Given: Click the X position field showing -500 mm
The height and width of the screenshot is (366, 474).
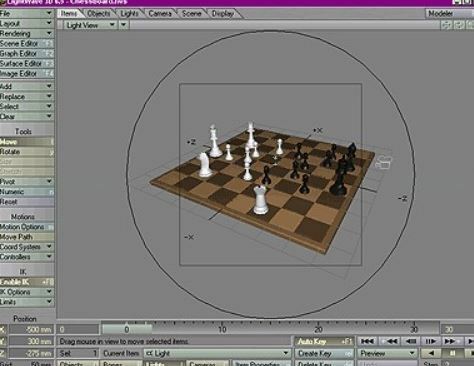Looking at the screenshot, I should coord(31,330).
